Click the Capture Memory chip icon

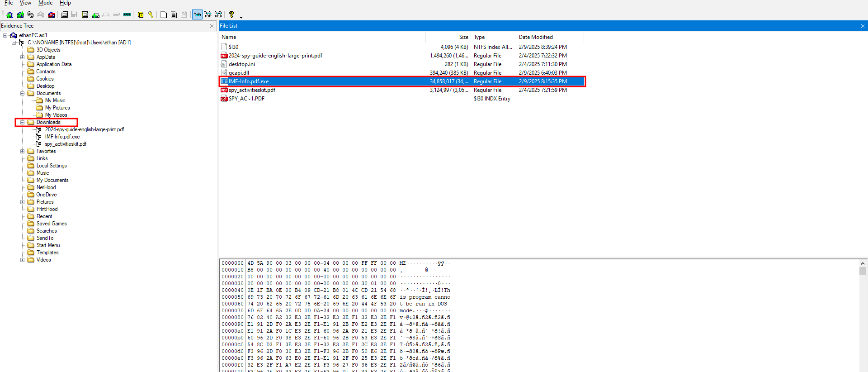tap(127, 15)
